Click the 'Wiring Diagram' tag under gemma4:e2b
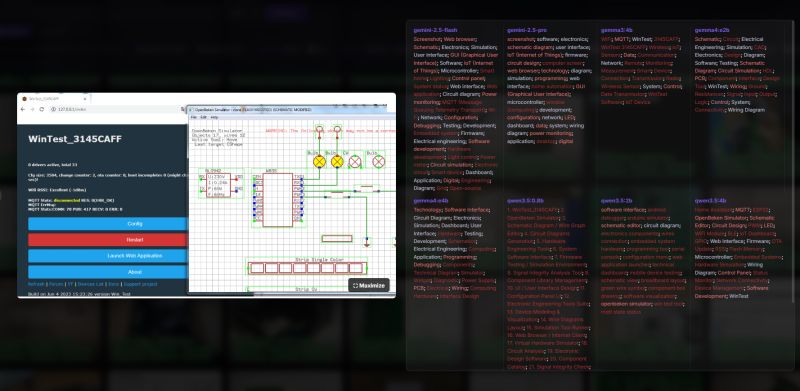Image resolution: width=800 pixels, height=391 pixels. [746, 110]
